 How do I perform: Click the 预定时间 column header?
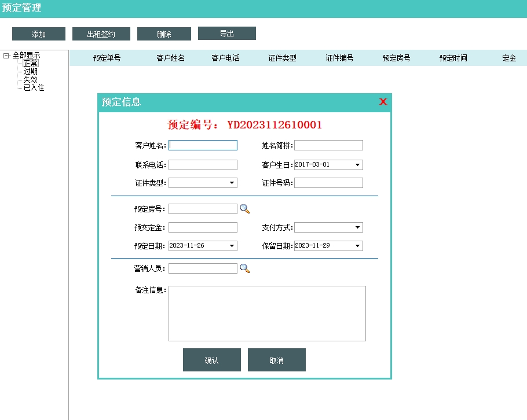coord(453,58)
